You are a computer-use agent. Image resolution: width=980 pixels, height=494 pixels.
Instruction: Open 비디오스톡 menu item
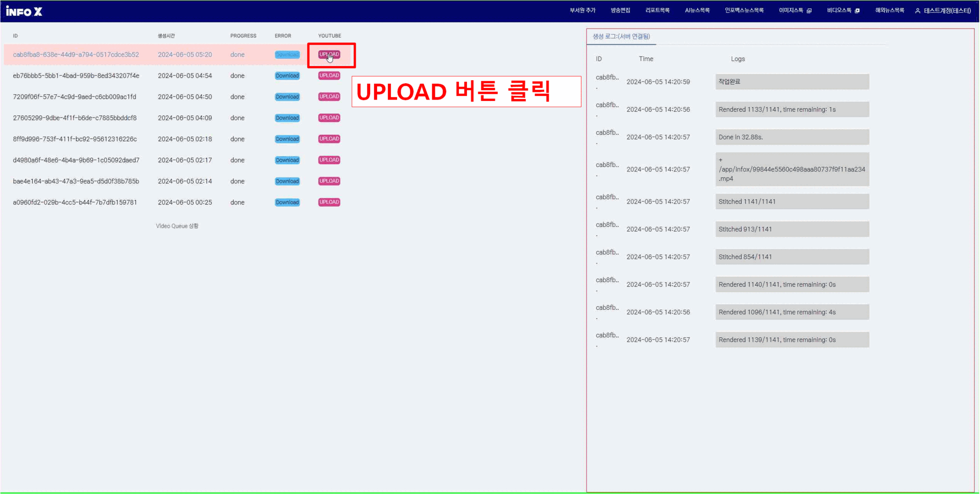pyautogui.click(x=839, y=10)
